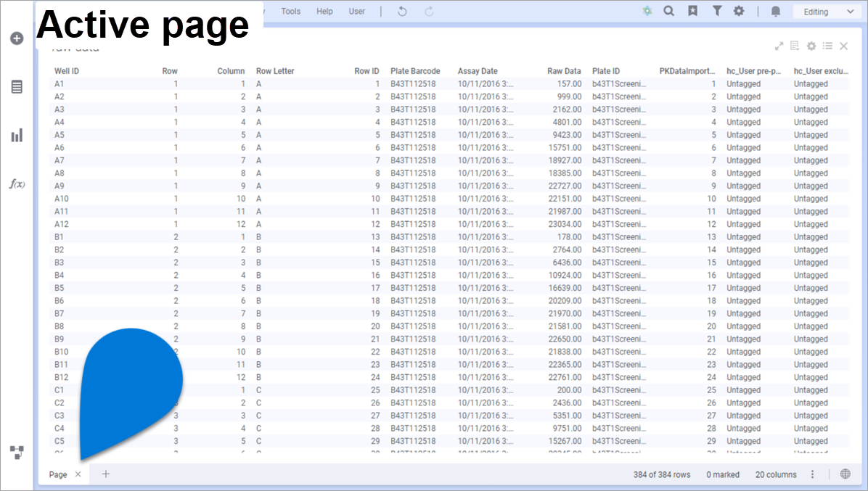Click the Plate ID column header

click(605, 71)
